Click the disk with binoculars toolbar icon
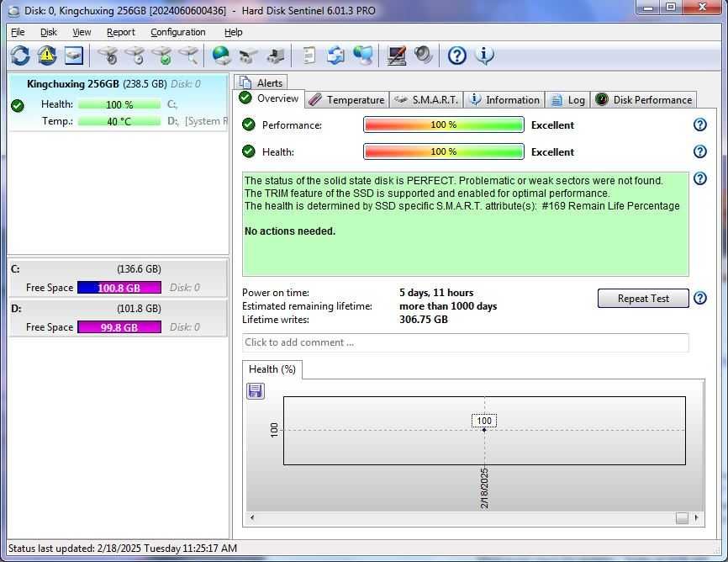728x562 pixels. pos(248,56)
